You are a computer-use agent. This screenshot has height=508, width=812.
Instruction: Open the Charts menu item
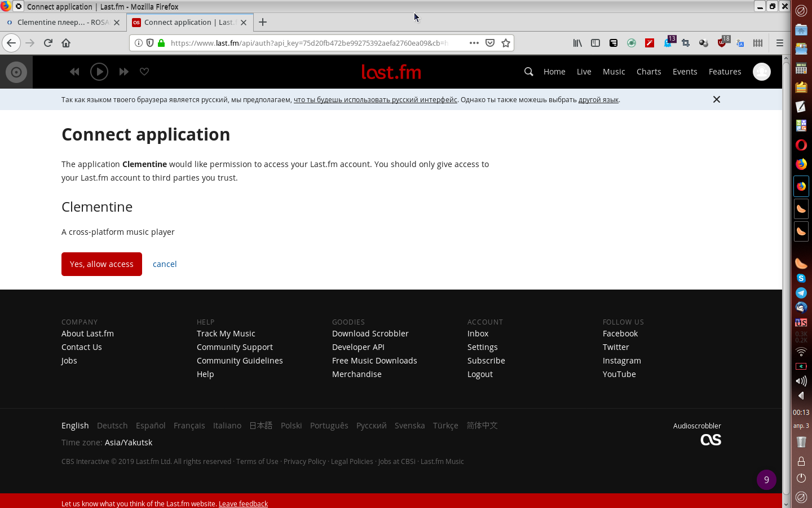click(x=648, y=72)
